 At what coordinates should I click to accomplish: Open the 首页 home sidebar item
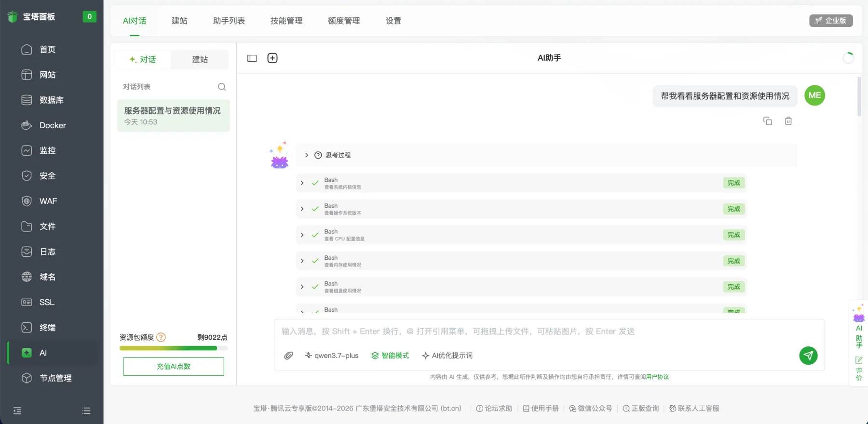coord(47,50)
